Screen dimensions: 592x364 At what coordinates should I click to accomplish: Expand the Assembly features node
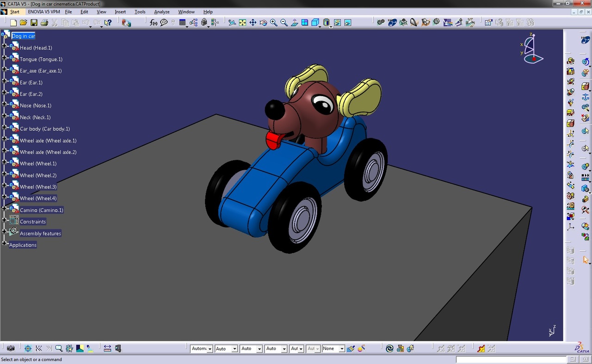[4, 231]
